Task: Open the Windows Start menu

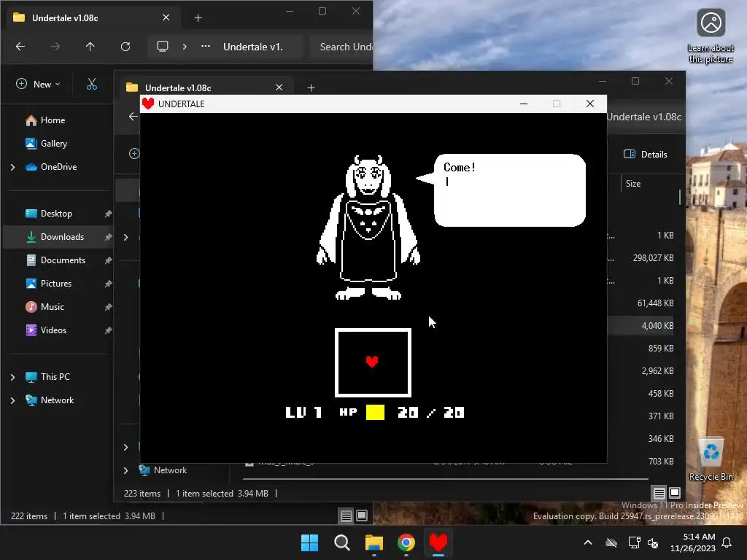Action: tap(309, 542)
